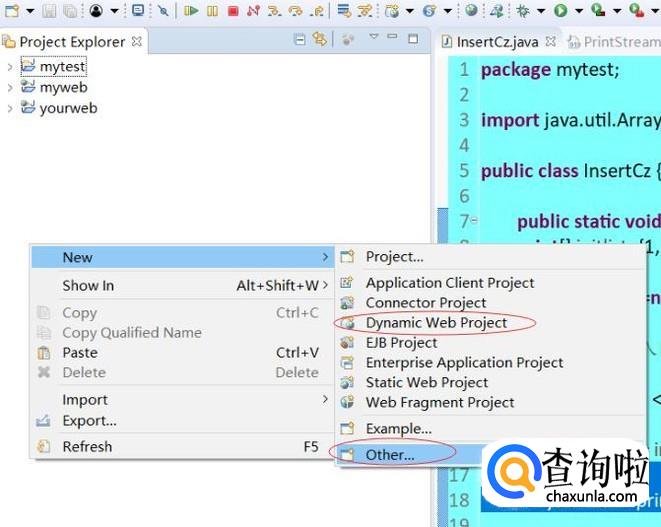Click the Open Console monitor icon
This screenshot has width=661, height=527.
(x=138, y=10)
